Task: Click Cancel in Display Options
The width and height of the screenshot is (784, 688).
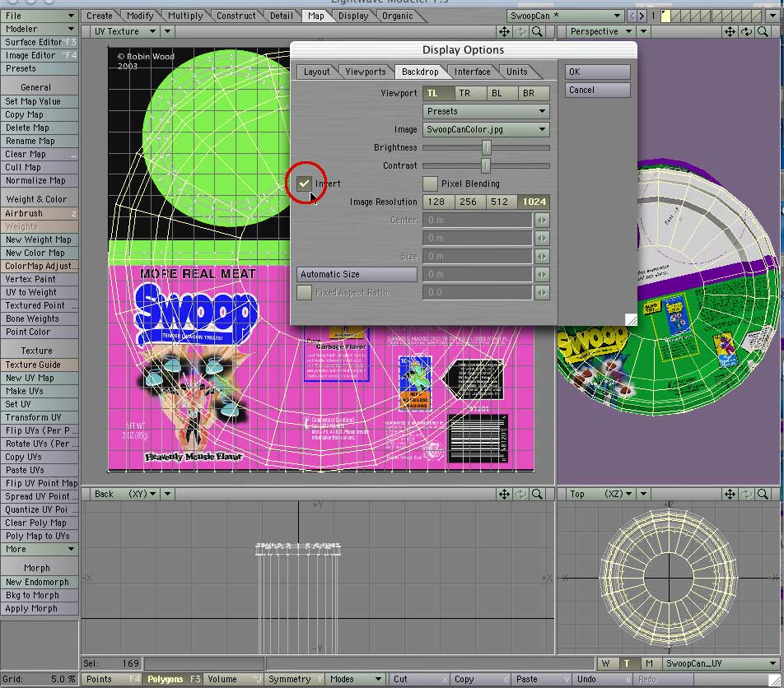Action: [598, 90]
